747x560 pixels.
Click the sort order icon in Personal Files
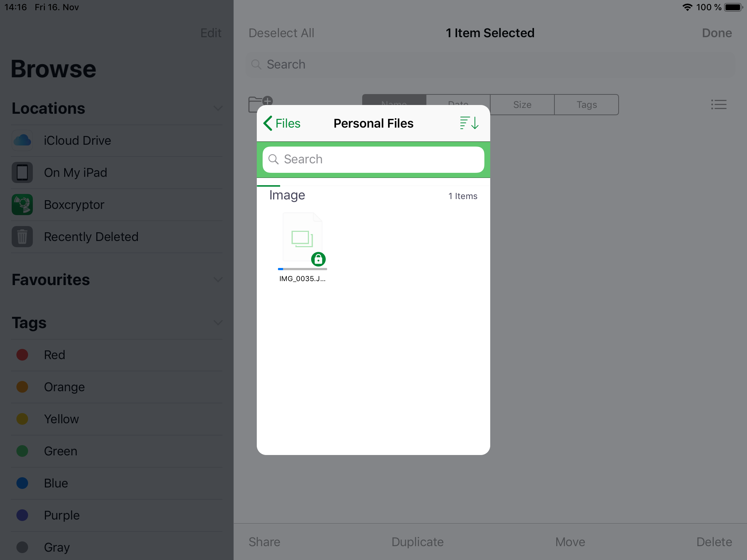tap(469, 123)
